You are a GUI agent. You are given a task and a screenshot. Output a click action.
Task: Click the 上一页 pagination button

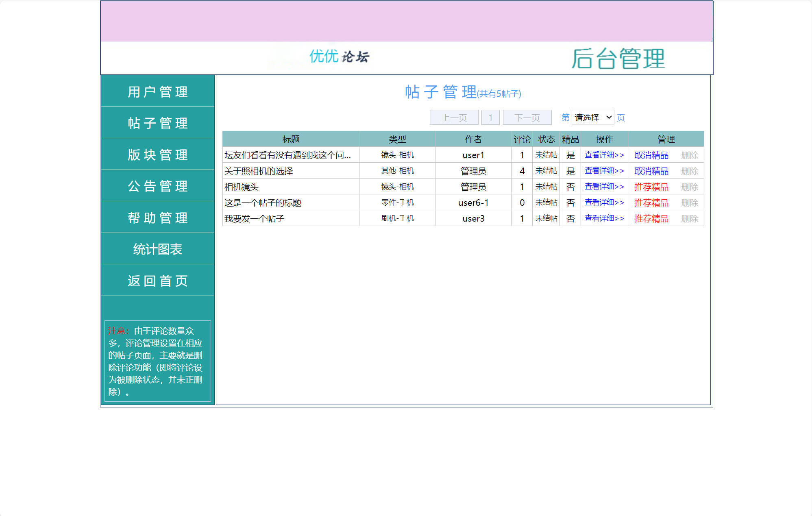pyautogui.click(x=454, y=117)
